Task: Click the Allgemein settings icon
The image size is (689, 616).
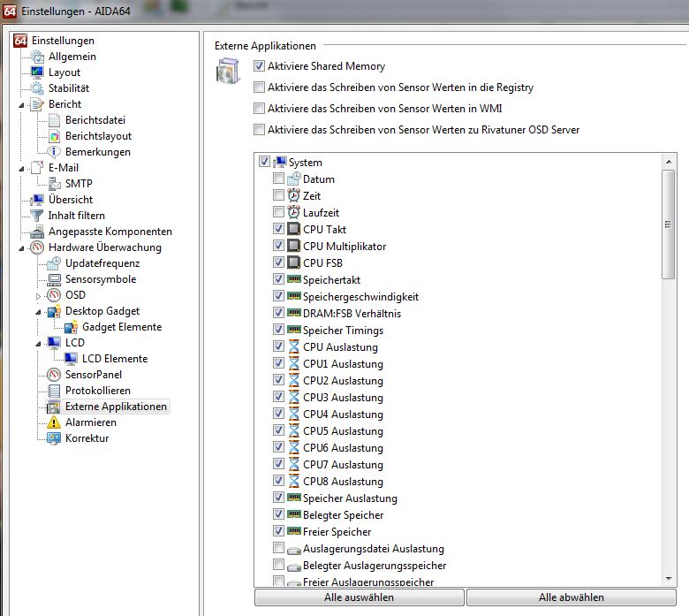Action: (37, 57)
